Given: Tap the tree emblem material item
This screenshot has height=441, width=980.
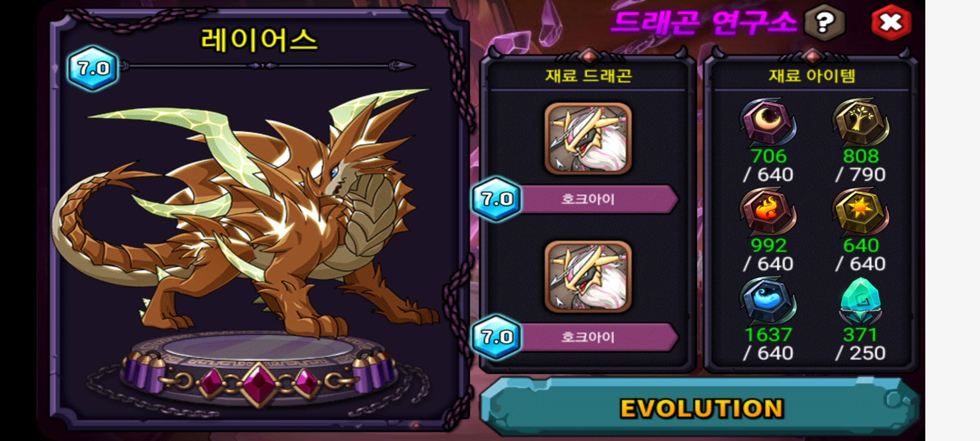Looking at the screenshot, I should click(x=860, y=121).
